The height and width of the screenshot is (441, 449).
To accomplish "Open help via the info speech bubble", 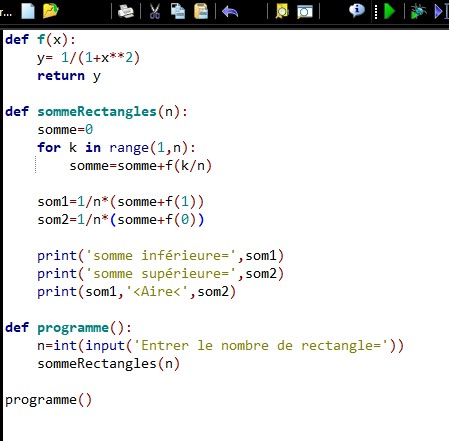I will pyautogui.click(x=357, y=11).
